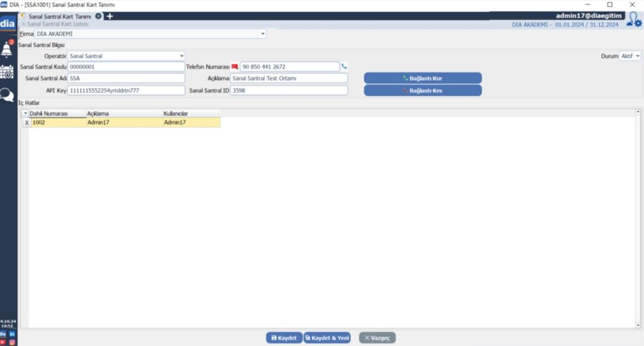The image size is (644, 346).
Task: Click the phone icon beside Telefon Numarası
Action: [344, 67]
